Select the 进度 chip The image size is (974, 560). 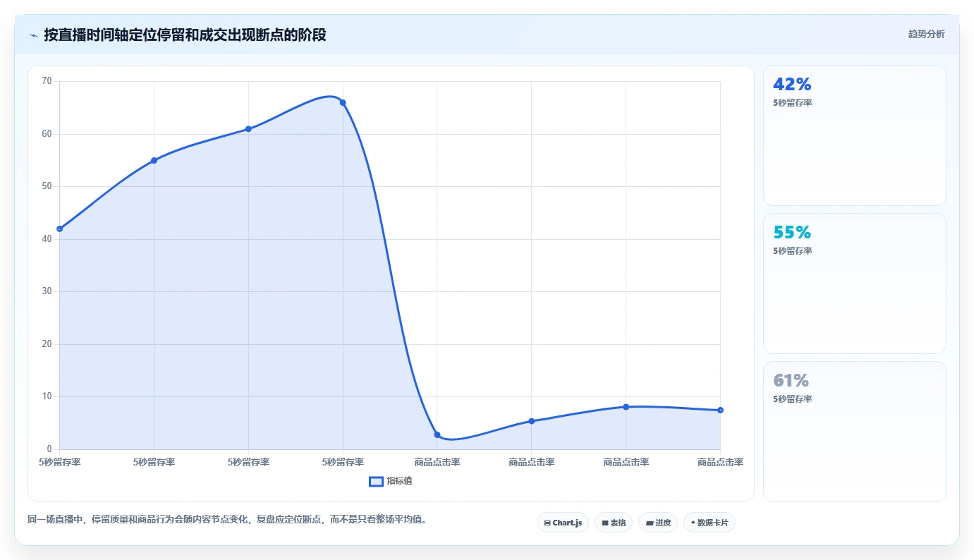coord(658,523)
